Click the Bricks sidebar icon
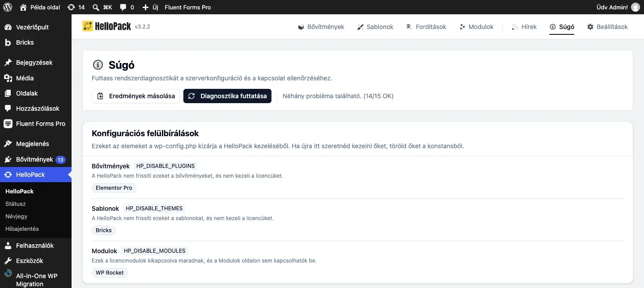 tap(8, 42)
